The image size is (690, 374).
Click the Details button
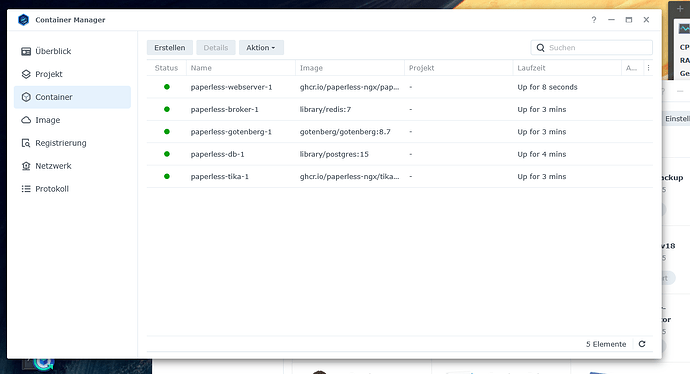pyautogui.click(x=216, y=48)
